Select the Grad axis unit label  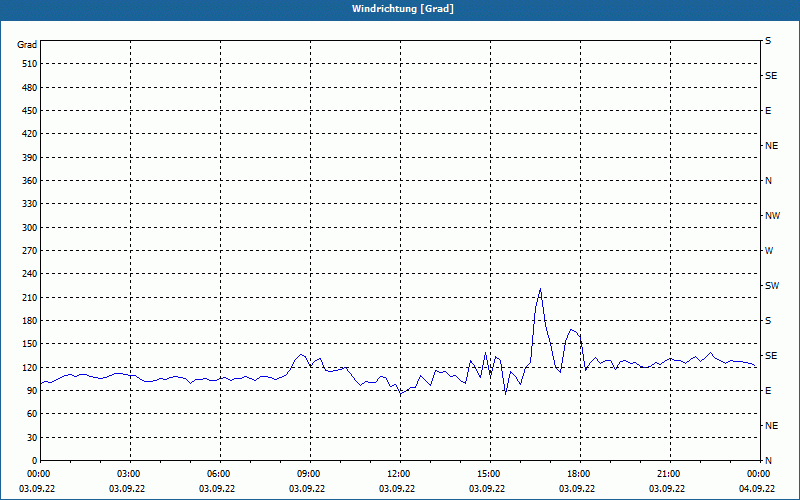click(27, 45)
